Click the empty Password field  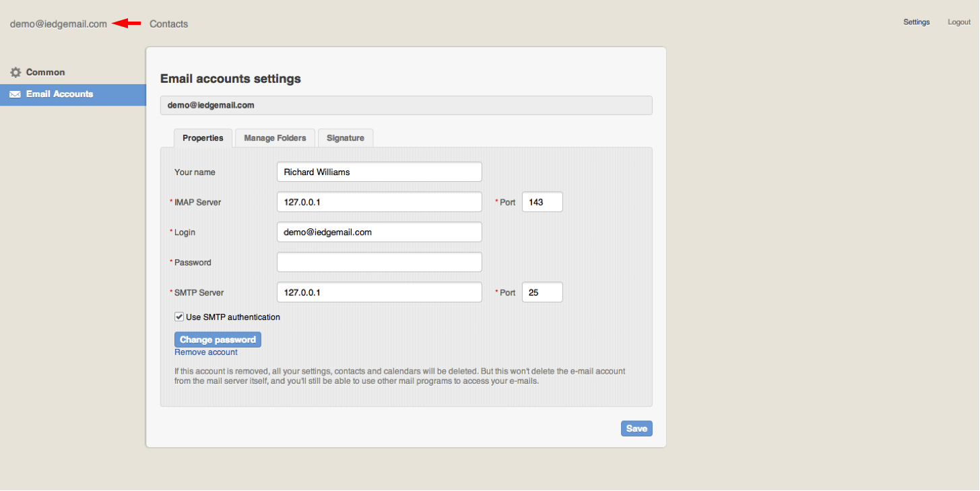click(379, 262)
